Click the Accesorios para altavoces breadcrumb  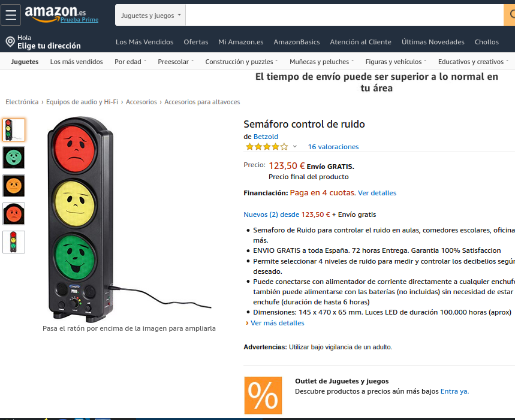[x=202, y=102]
